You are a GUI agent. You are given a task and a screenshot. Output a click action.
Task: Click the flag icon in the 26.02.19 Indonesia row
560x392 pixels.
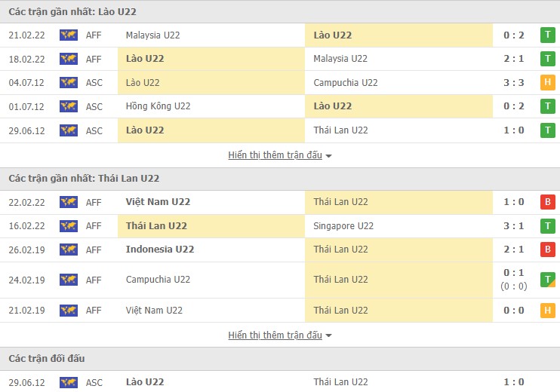[69, 250]
